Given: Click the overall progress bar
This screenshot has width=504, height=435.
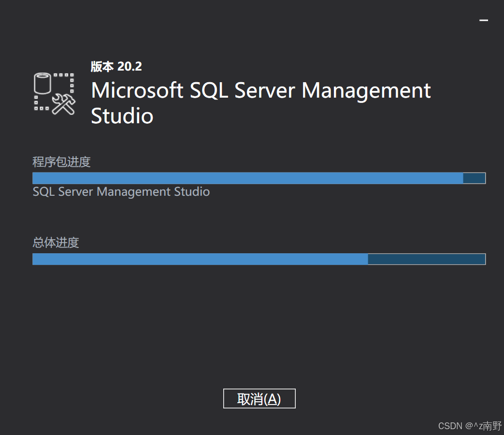Looking at the screenshot, I should click(x=259, y=259).
